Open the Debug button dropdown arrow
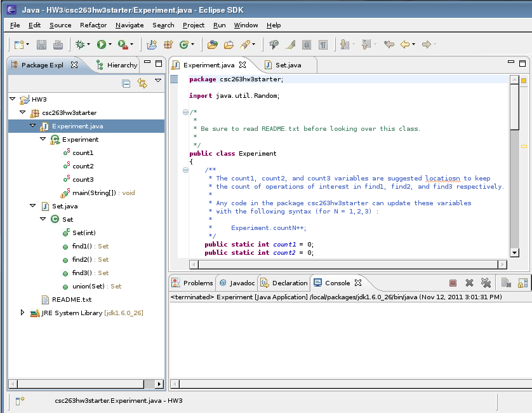The image size is (532, 413). pos(88,44)
